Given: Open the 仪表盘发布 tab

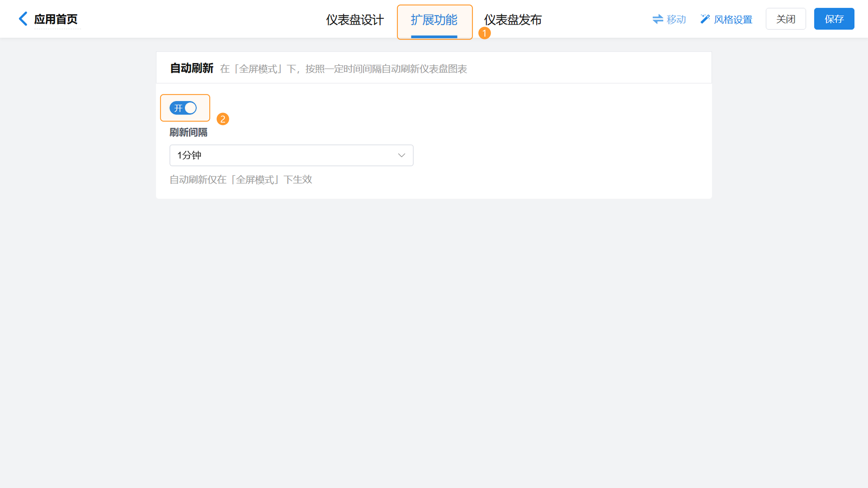Looking at the screenshot, I should point(513,20).
